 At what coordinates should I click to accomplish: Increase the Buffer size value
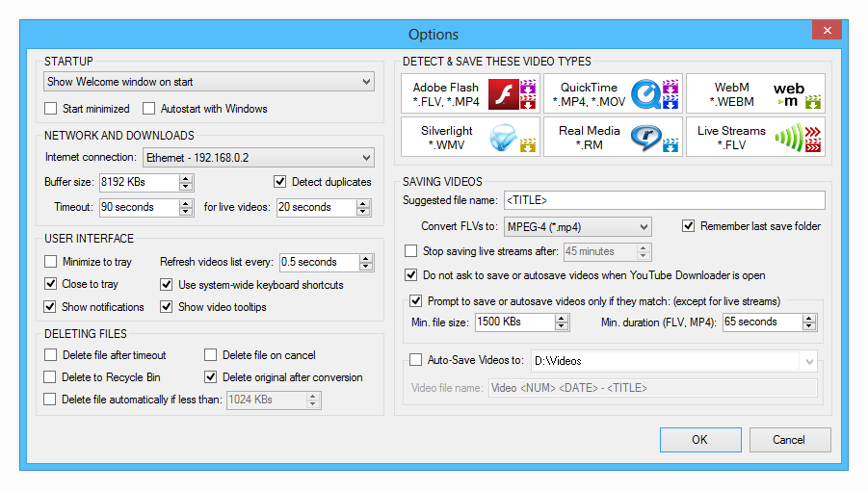coord(186,177)
